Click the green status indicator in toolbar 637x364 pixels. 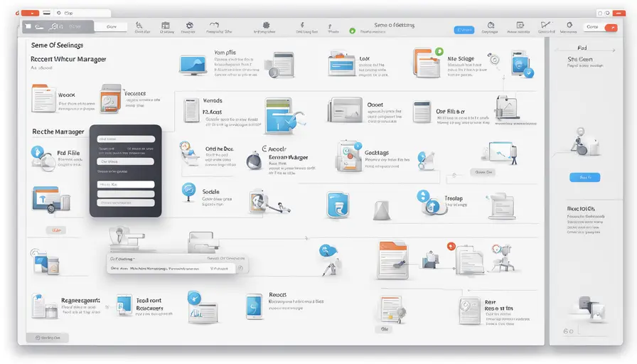click(x=352, y=31)
